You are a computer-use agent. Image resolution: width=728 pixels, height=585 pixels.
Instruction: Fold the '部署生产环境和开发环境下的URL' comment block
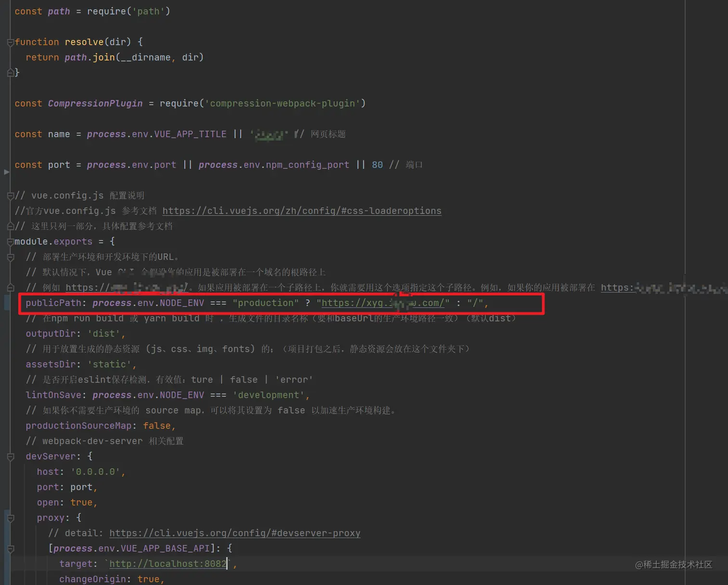click(x=10, y=257)
